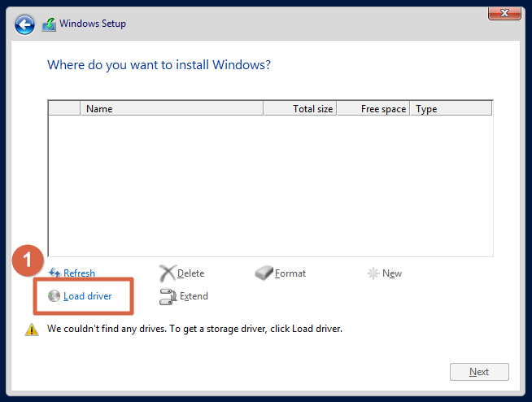Click the Format drive icon
The width and height of the screenshot is (532, 402).
pyautogui.click(x=264, y=273)
